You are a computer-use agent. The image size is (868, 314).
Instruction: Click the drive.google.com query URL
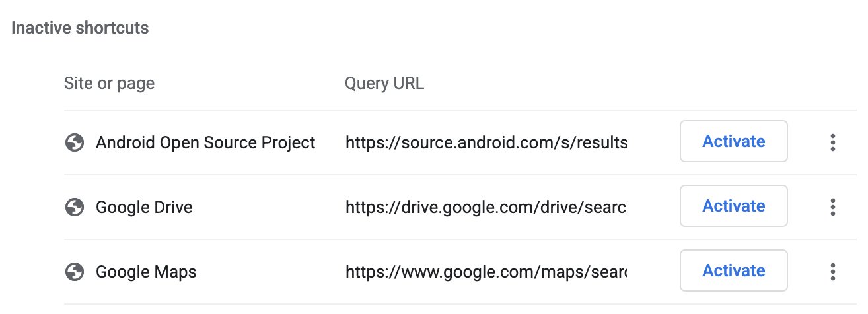(x=485, y=207)
